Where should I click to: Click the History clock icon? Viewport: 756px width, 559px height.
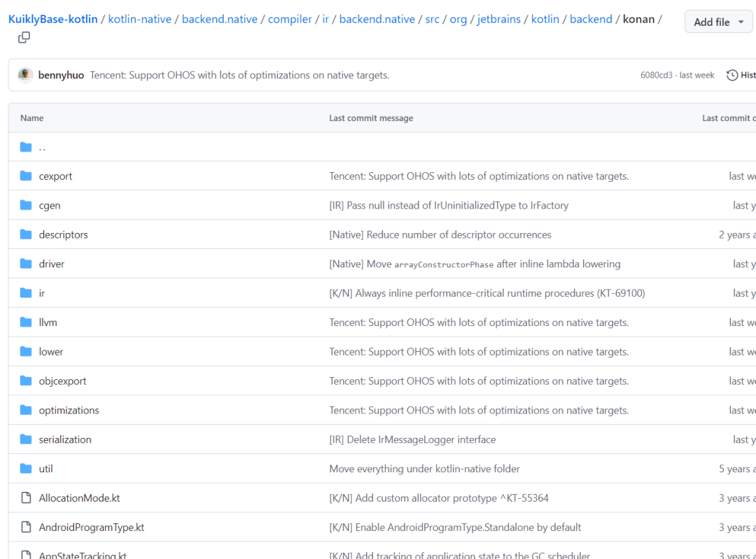pos(732,75)
